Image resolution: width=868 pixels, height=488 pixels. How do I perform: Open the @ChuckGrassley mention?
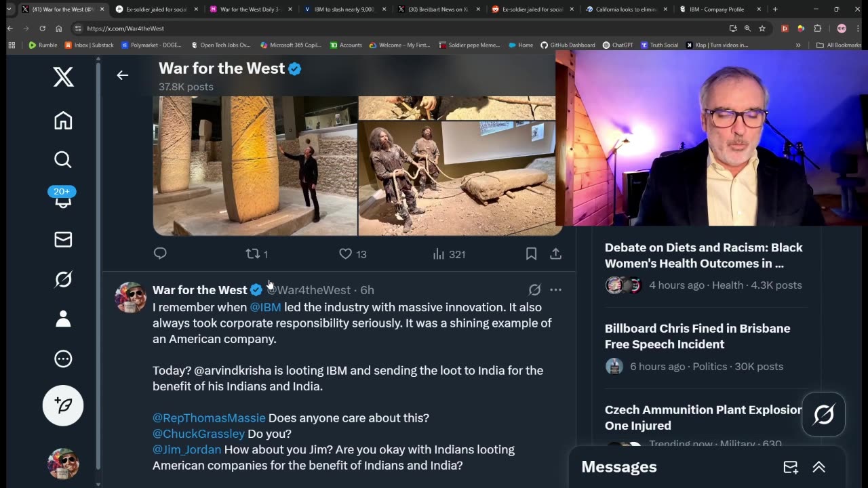(199, 434)
